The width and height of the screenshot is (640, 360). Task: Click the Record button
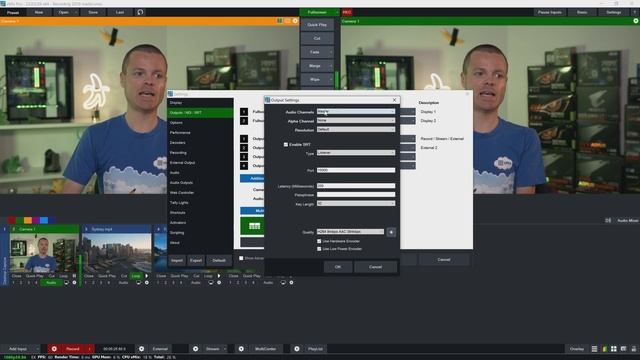coord(73,349)
